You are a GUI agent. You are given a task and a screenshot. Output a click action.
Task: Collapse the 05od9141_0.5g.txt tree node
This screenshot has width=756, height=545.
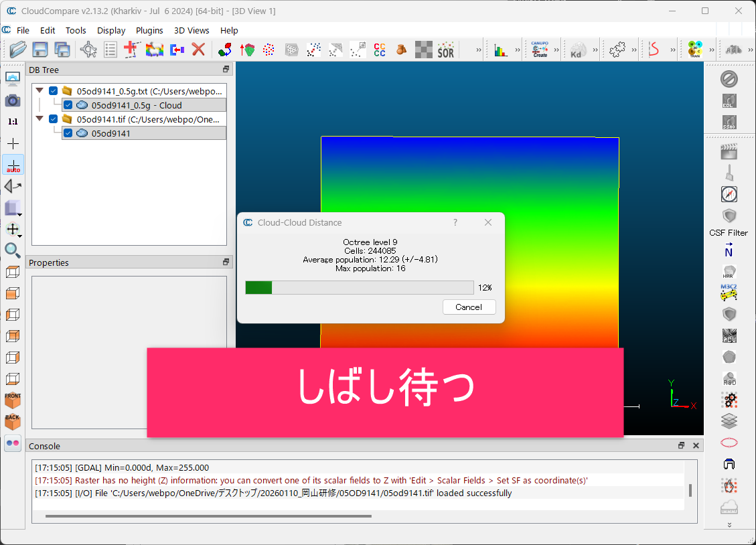[40, 91]
